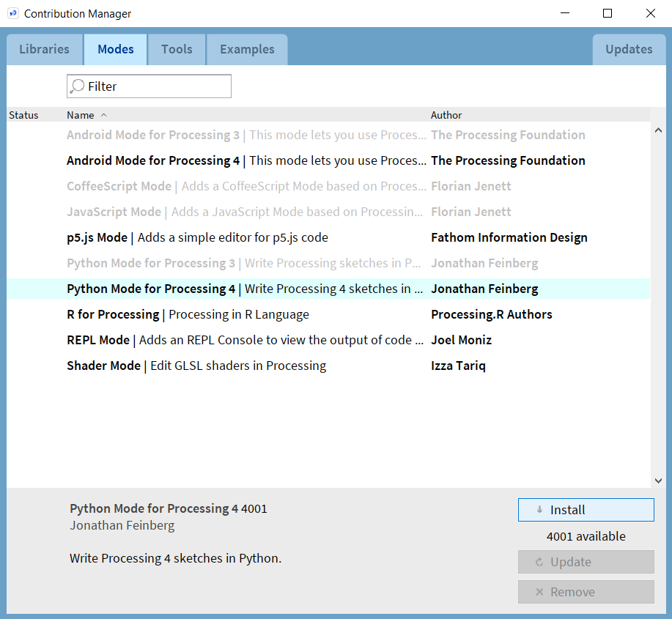The image size is (672, 619).
Task: Click the '4001 available' version text
Action: coord(586,536)
